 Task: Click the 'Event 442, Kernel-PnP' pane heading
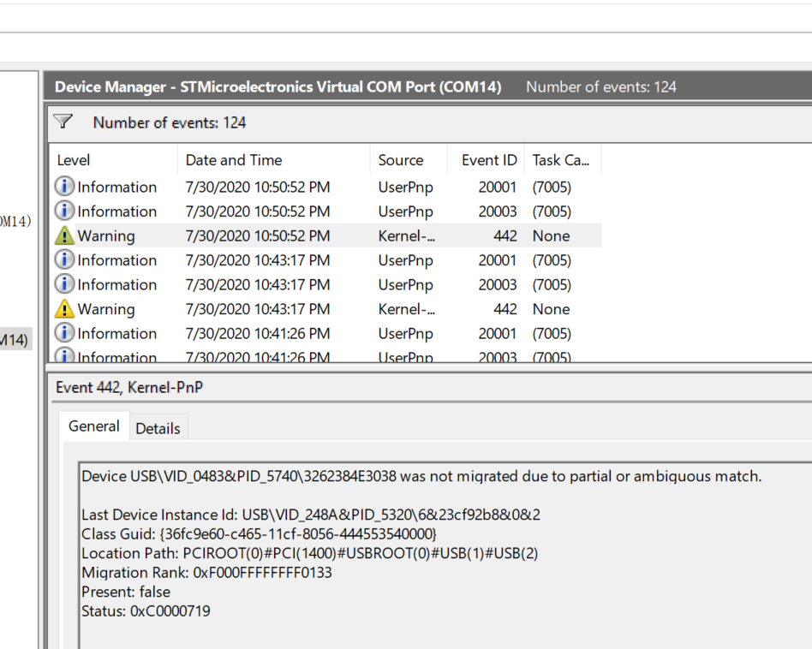129,387
